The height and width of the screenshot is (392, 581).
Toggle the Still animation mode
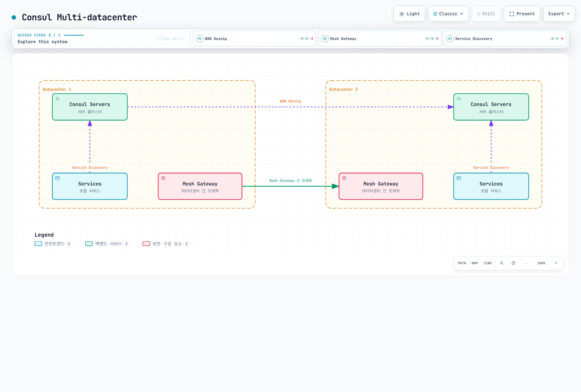point(486,14)
